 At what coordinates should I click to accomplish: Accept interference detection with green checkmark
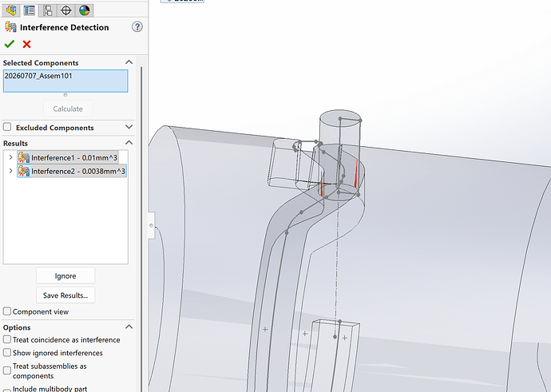pos(10,44)
